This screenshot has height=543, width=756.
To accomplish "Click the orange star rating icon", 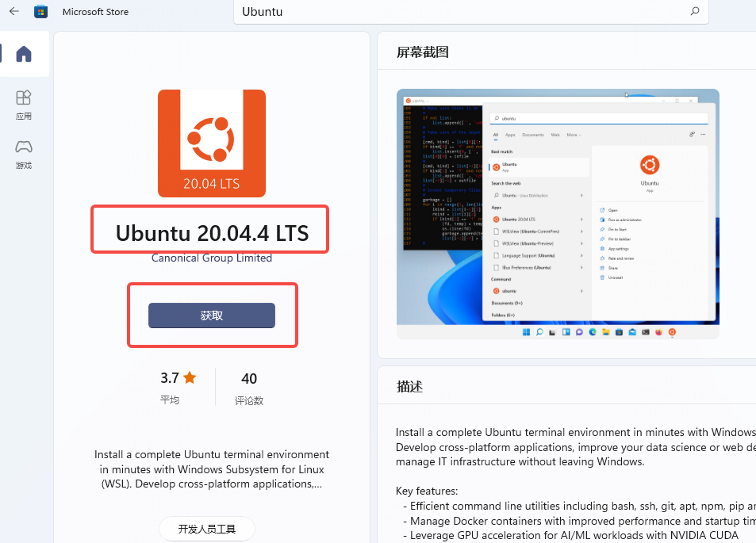I will pos(188,378).
